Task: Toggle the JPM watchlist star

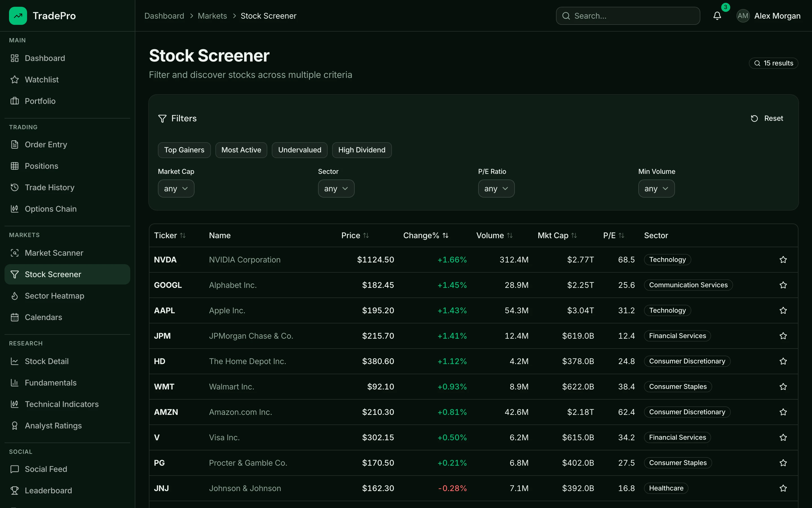Action: 783,336
